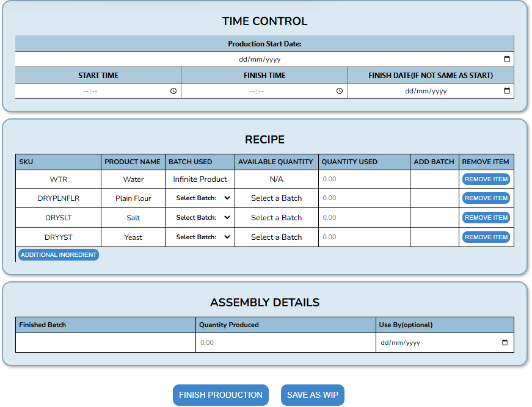Add an additional ingredient
This screenshot has width=532, height=407.
(x=59, y=255)
